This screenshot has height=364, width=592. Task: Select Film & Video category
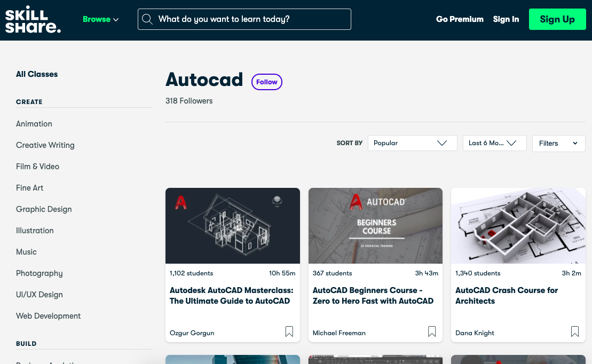click(x=37, y=167)
